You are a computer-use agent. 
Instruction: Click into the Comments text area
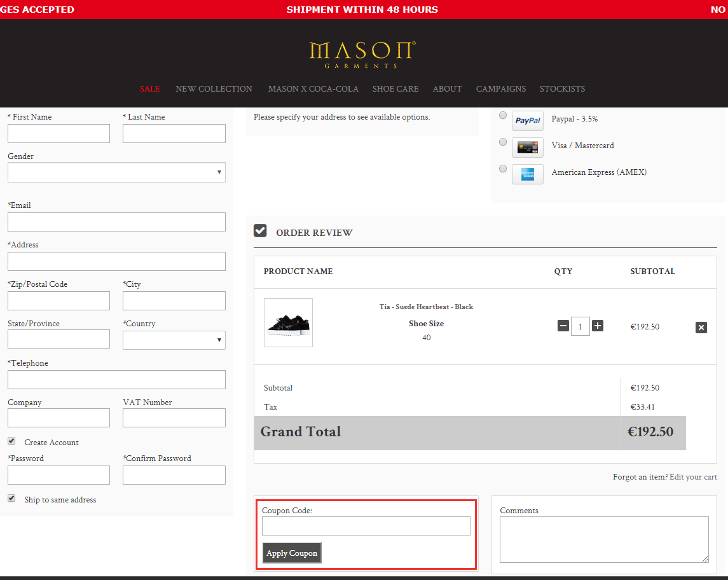(605, 539)
